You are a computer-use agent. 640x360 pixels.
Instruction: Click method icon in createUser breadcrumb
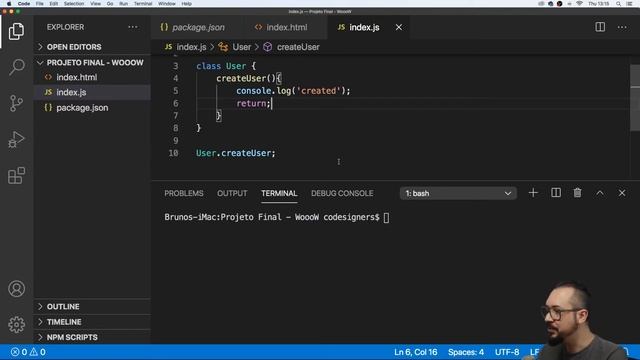coord(267,47)
